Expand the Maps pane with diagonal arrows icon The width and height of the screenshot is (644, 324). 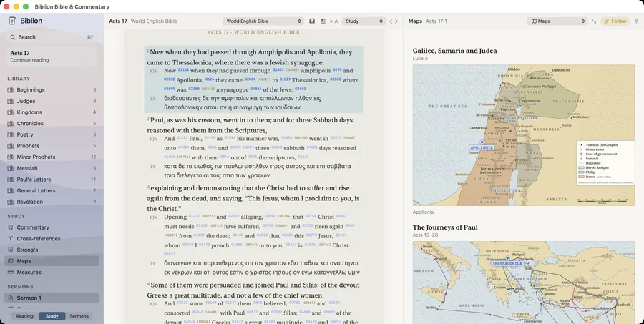coord(594,21)
